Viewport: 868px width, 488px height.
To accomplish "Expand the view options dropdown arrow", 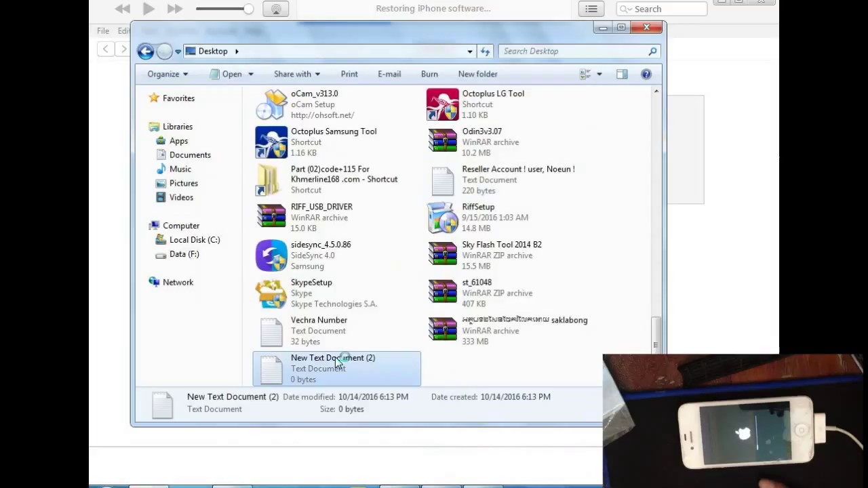I will 599,74.
